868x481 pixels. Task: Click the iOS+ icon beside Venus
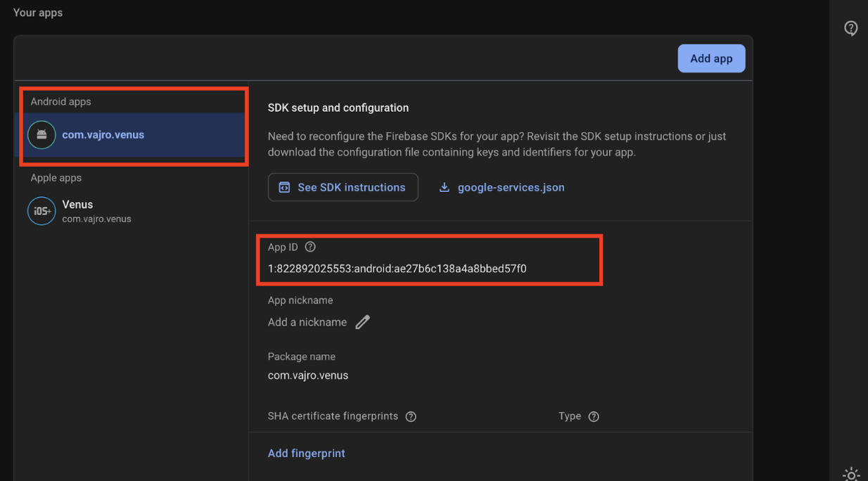click(x=42, y=211)
